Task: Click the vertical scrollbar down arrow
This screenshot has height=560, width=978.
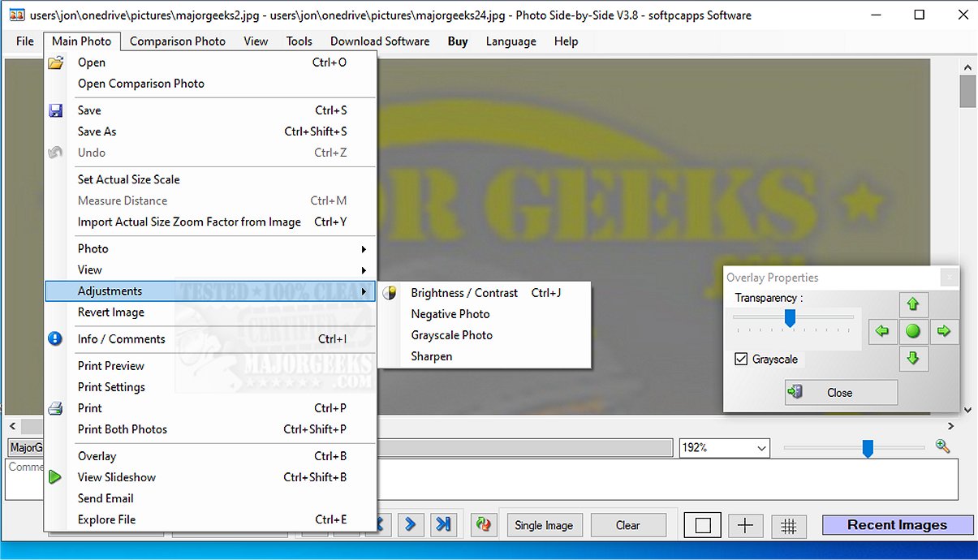Action: [x=967, y=410]
